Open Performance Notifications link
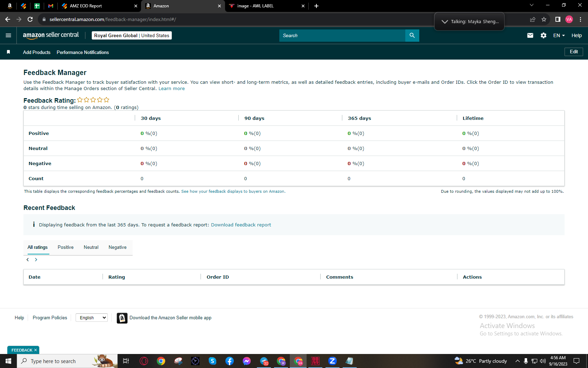588x368 pixels. 83,52
